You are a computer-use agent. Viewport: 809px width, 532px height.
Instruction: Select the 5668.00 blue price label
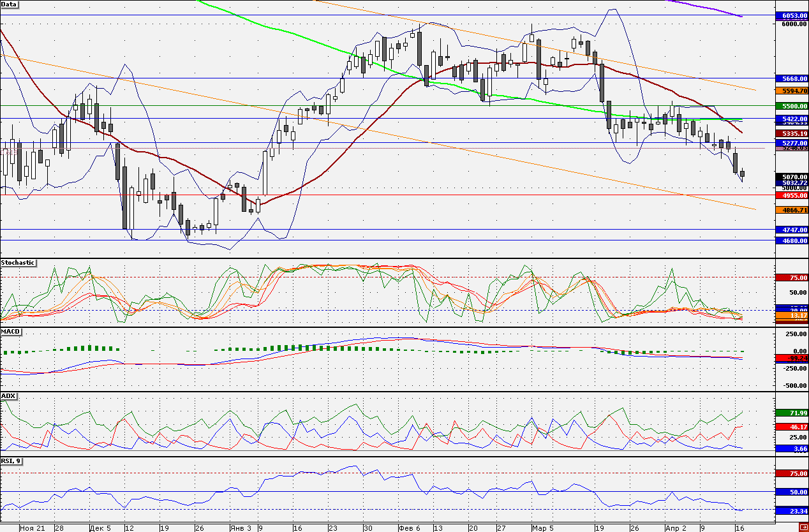(791, 78)
